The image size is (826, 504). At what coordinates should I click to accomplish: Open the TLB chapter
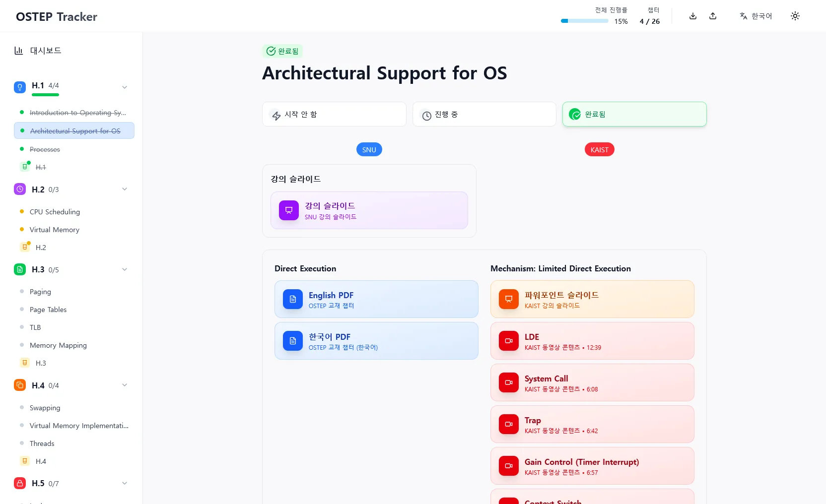[74, 327]
